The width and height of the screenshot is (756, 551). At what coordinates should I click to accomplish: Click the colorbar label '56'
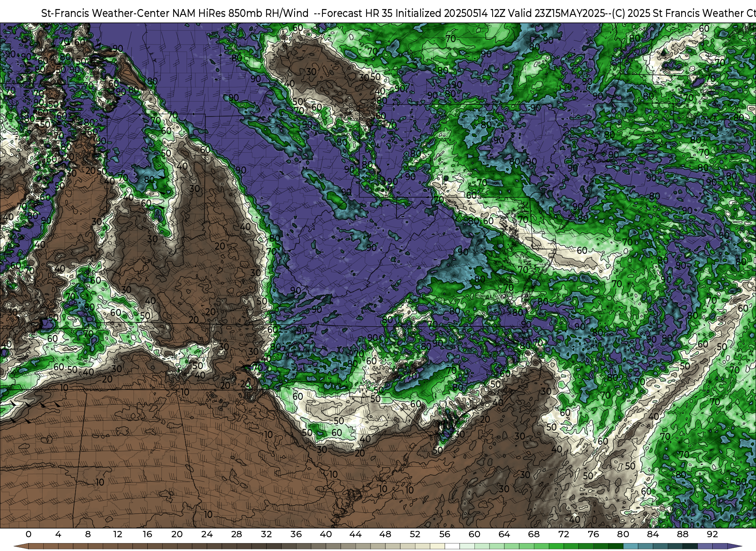445,534
